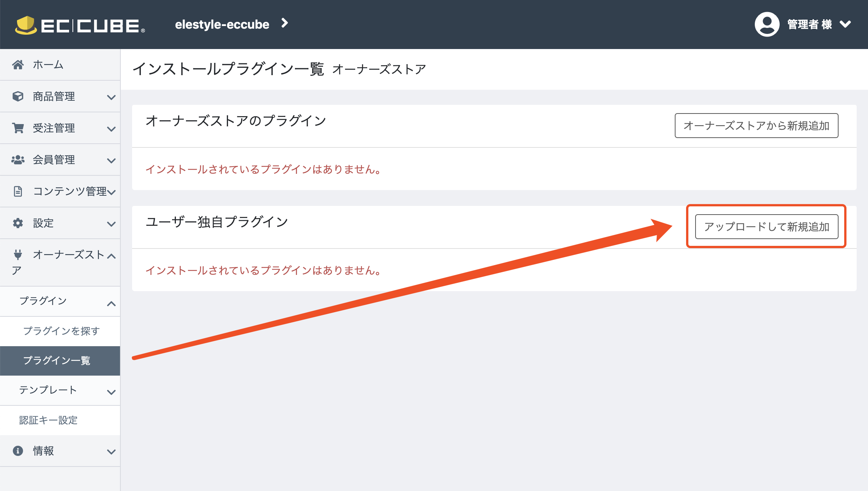Click the home house icon
868x491 pixels.
[x=18, y=65]
